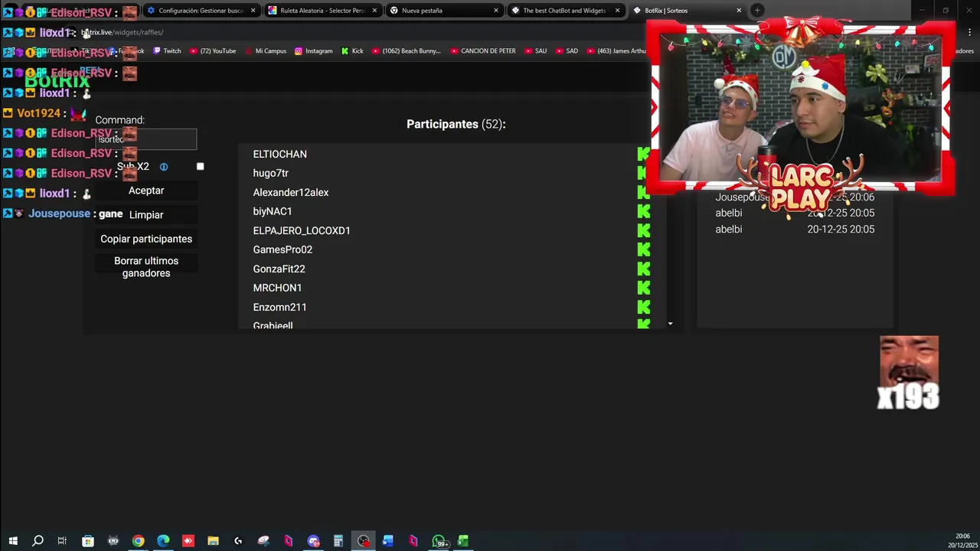This screenshot has height=551, width=980.
Task: Select participant ELPAJERO_LOCOXD1
Action: coord(302,230)
